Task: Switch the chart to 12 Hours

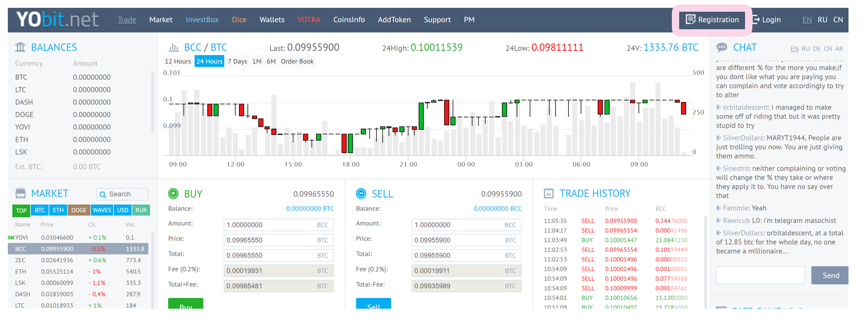Action: point(178,61)
